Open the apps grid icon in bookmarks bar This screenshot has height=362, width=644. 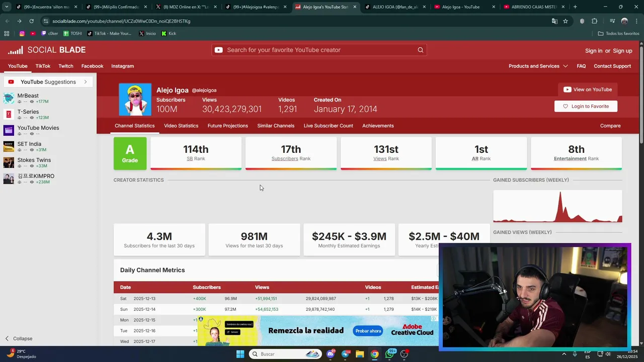[7, 34]
